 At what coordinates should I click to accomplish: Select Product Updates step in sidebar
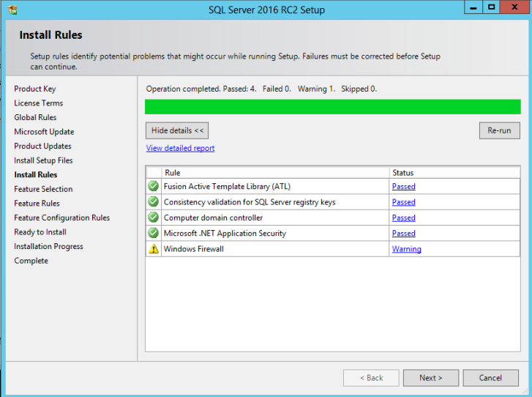coord(42,146)
